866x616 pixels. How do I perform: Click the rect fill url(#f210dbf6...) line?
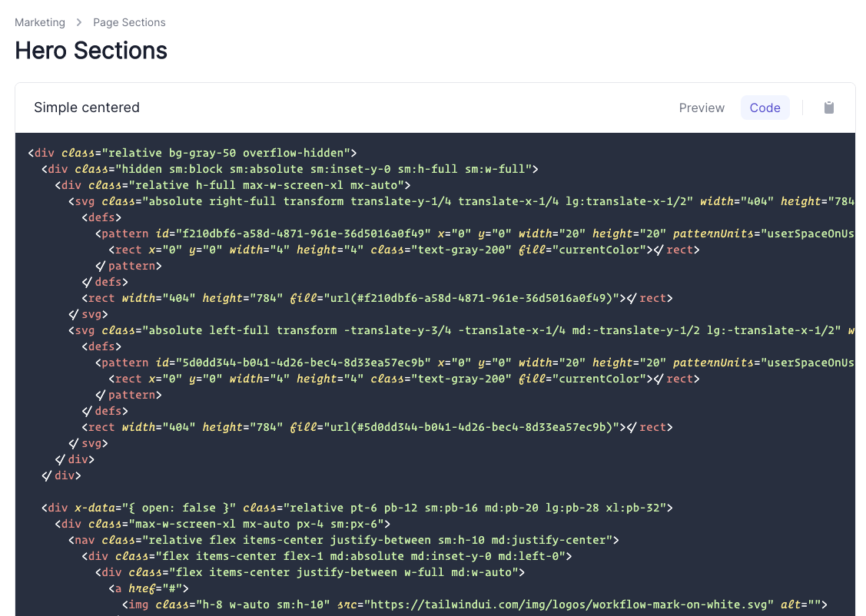coord(377,298)
